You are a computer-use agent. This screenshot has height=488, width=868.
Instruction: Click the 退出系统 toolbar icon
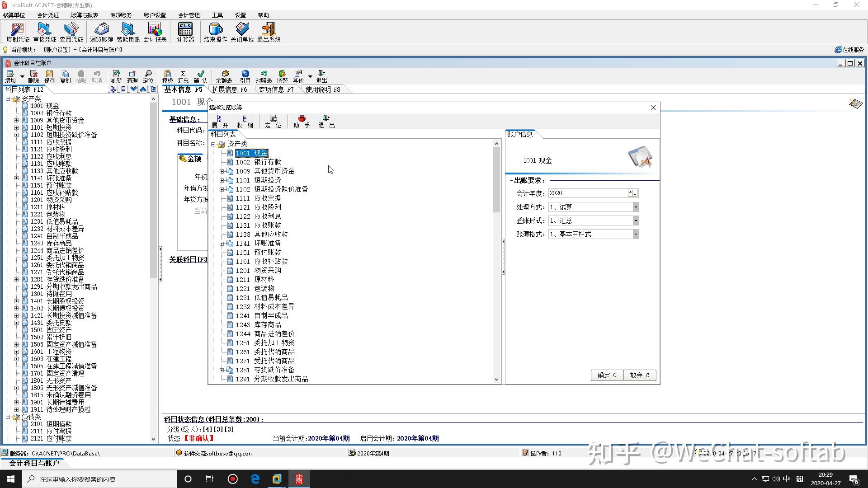point(269,33)
